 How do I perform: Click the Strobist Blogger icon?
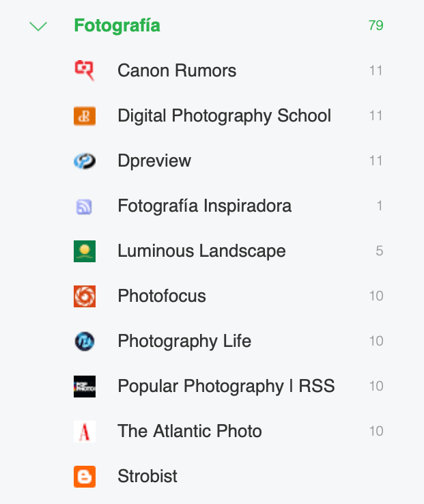click(x=85, y=477)
